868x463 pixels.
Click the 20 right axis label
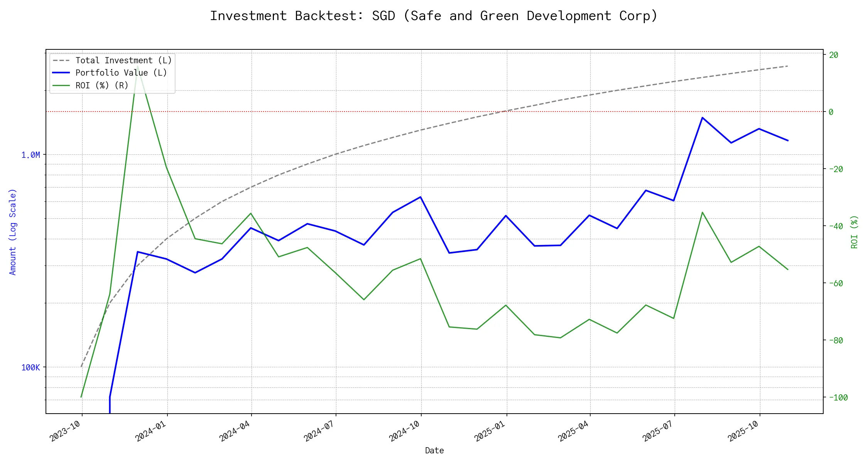tap(834, 55)
